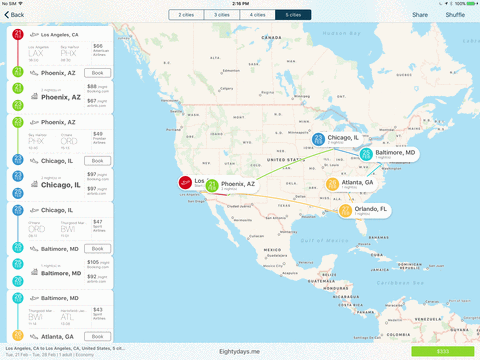Book the Baltimore to Atlanta flight
The width and height of the screenshot is (480, 360).
coord(97,337)
